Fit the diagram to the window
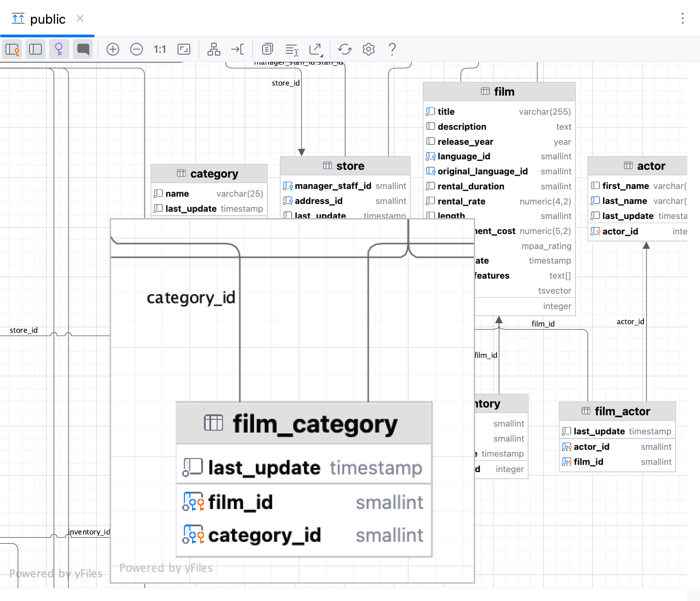This screenshot has height=601, width=700. click(184, 49)
